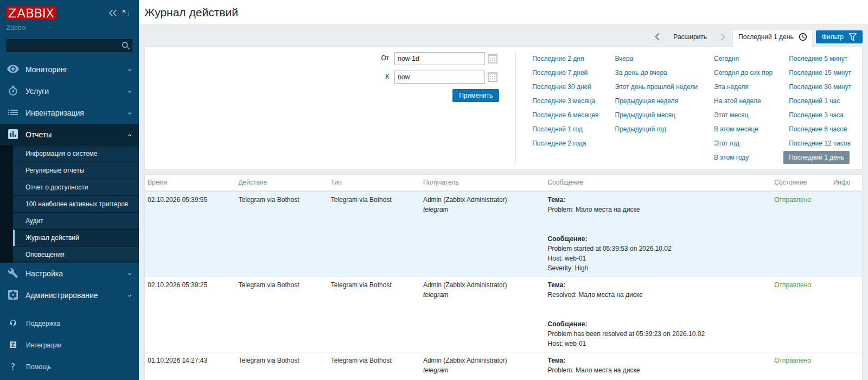Image resolution: width=868 pixels, height=380 pixels.
Task: Toggle kiosk mode icon in sidebar header
Action: click(x=126, y=13)
